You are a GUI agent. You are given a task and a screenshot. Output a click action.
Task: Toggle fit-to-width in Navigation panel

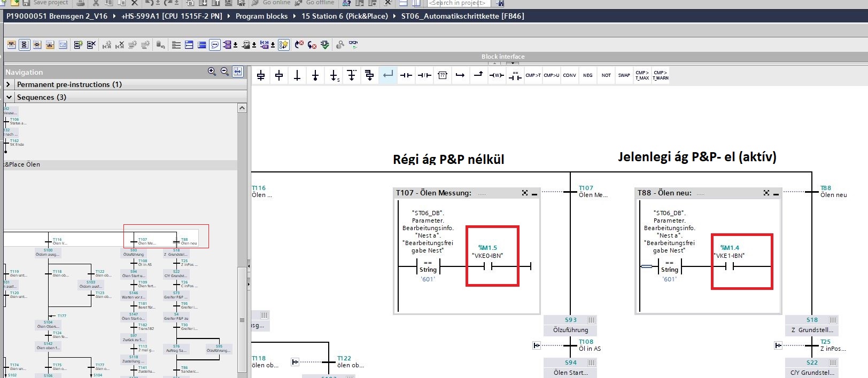click(x=238, y=71)
